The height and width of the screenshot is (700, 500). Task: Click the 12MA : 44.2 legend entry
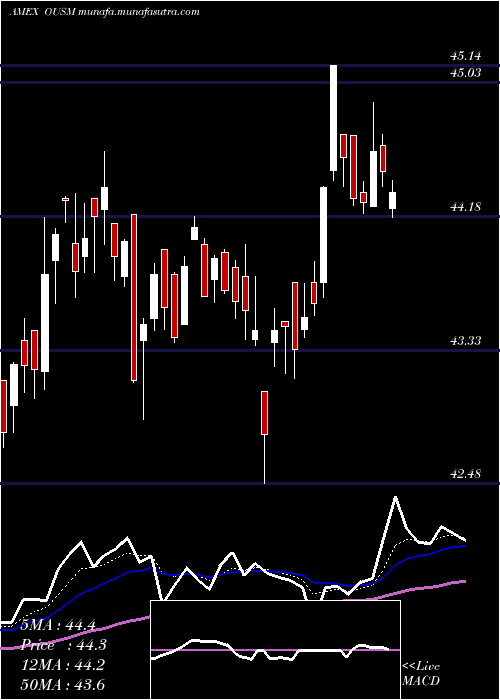[x=63, y=665]
